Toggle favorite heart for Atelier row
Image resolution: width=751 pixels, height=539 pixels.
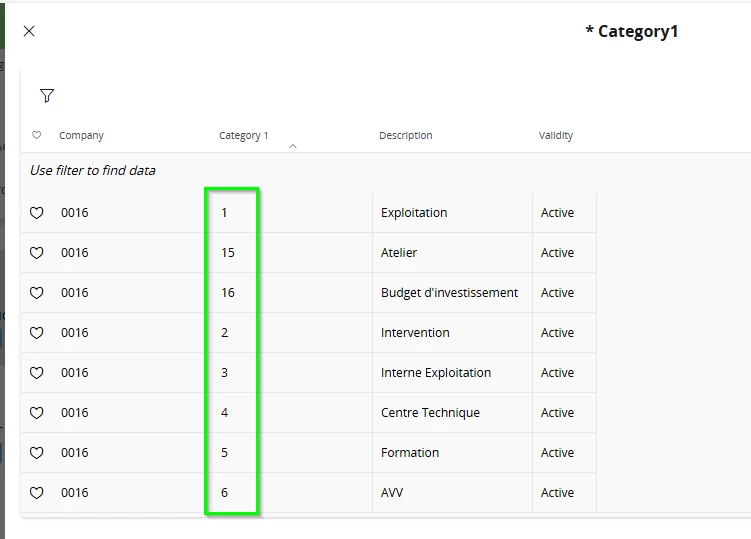tap(37, 253)
